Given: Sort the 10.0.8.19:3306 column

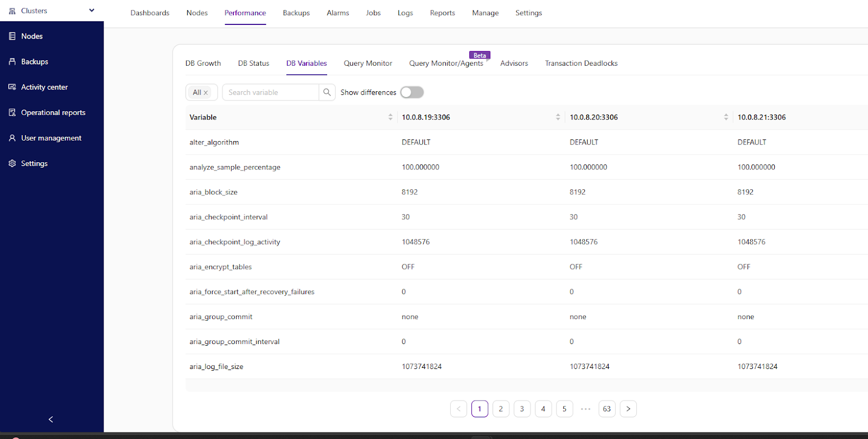Looking at the screenshot, I should pyautogui.click(x=558, y=117).
